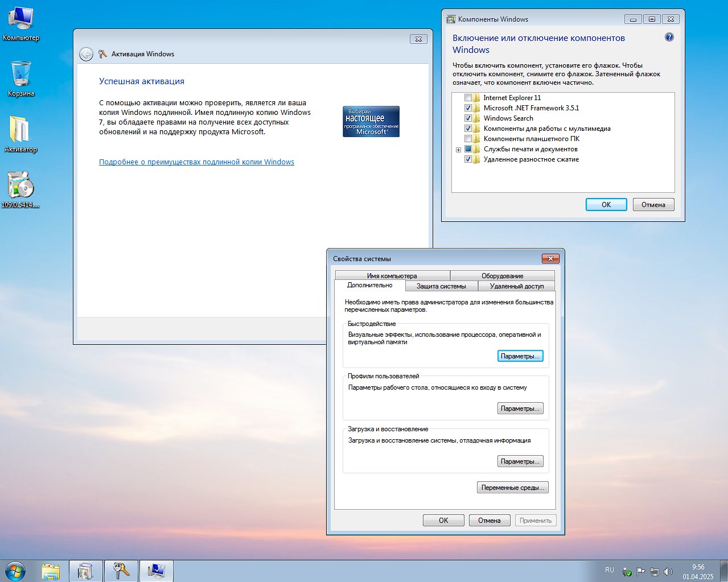Uncheck Компоненты для работы с мультимедиа
728x582 pixels.
468,129
